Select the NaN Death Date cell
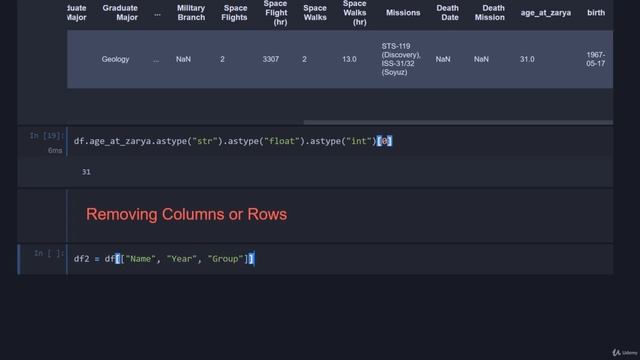 [x=443, y=59]
